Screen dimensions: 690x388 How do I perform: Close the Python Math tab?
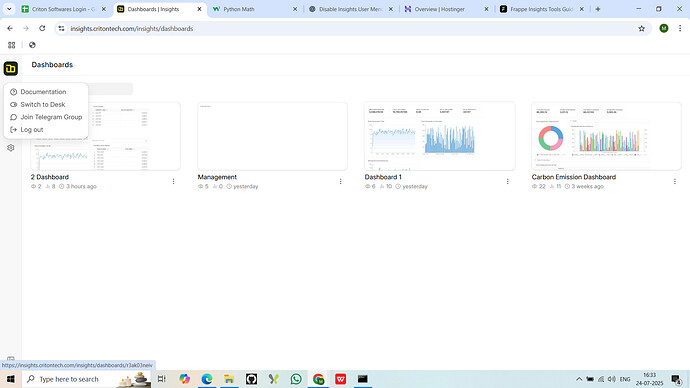pyautogui.click(x=295, y=9)
